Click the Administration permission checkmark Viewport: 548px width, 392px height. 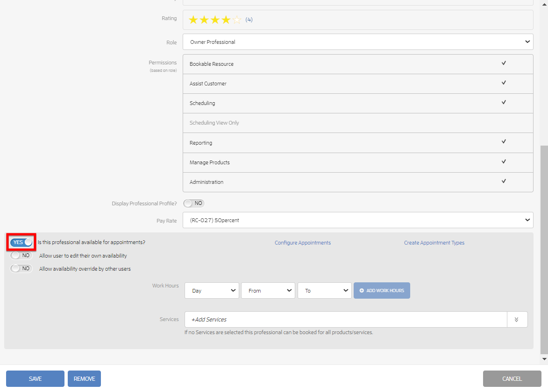[x=504, y=181]
